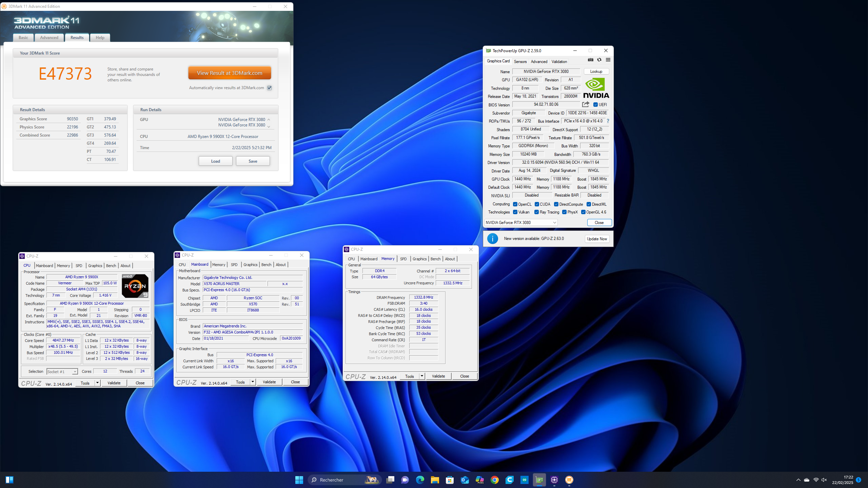Click the GPU-Z refresh icon
Image resolution: width=868 pixels, height=488 pixels.
(x=599, y=60)
